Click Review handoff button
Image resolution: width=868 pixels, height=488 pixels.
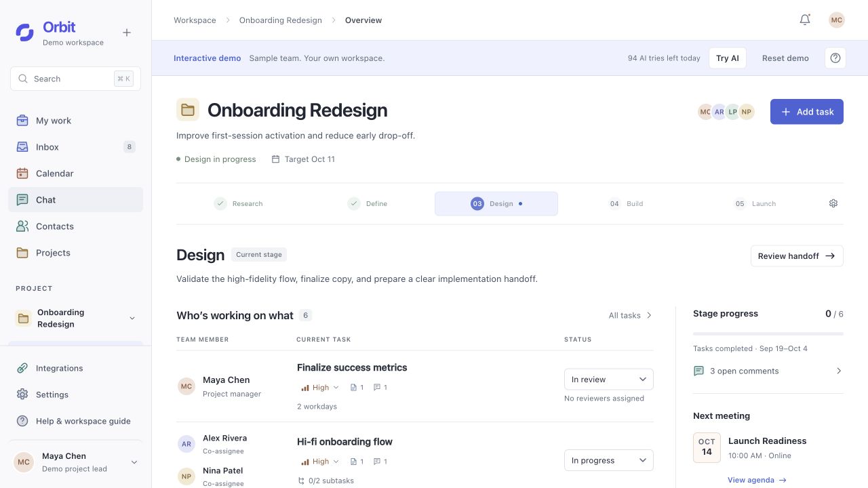[797, 256]
